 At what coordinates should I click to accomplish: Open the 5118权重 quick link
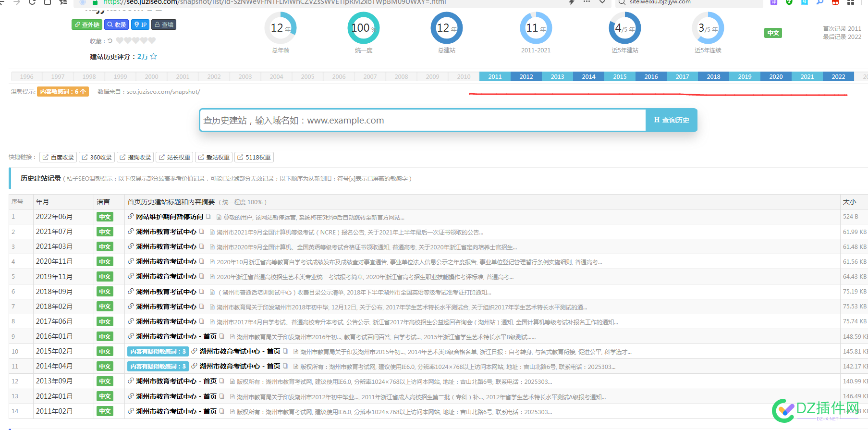pos(254,157)
